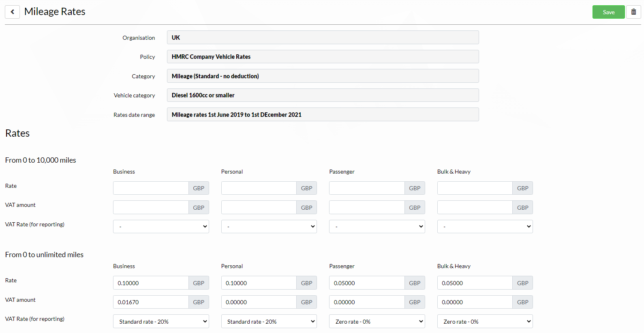
Task: Click the 'Rates' section heading
Action: [17, 133]
